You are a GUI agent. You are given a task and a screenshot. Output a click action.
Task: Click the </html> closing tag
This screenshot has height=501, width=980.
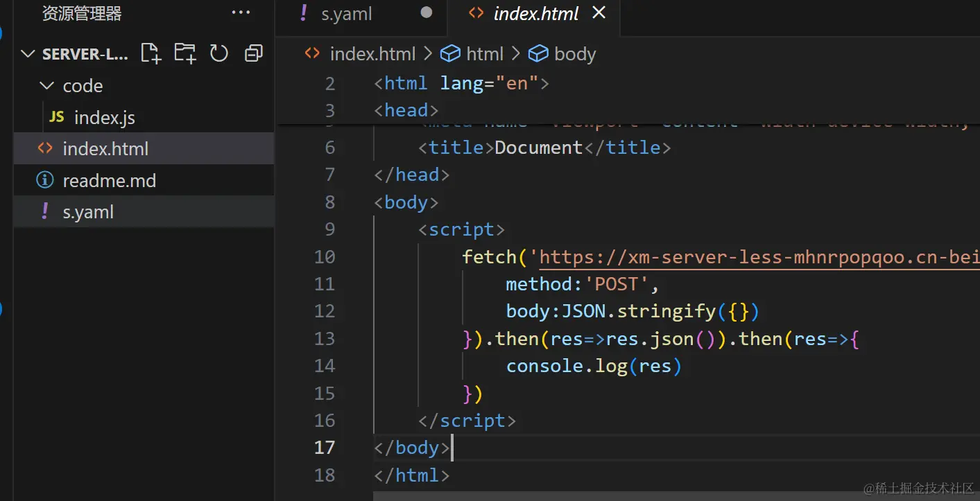(x=412, y=475)
